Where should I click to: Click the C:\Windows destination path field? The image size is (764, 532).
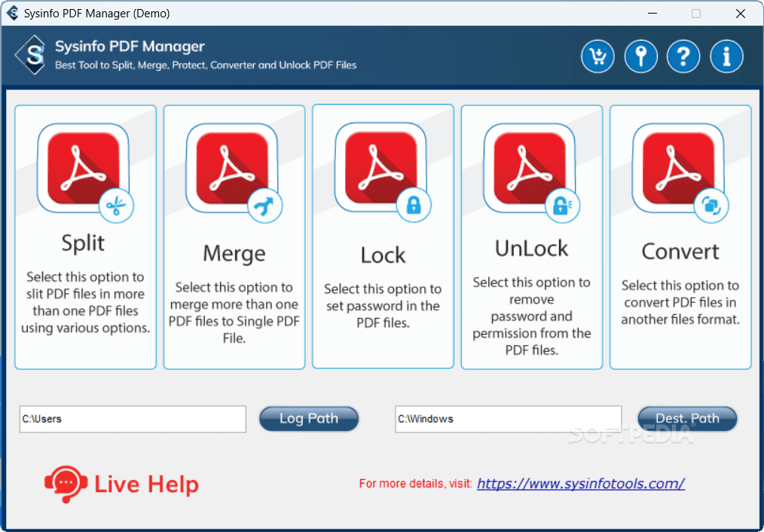pyautogui.click(x=508, y=419)
